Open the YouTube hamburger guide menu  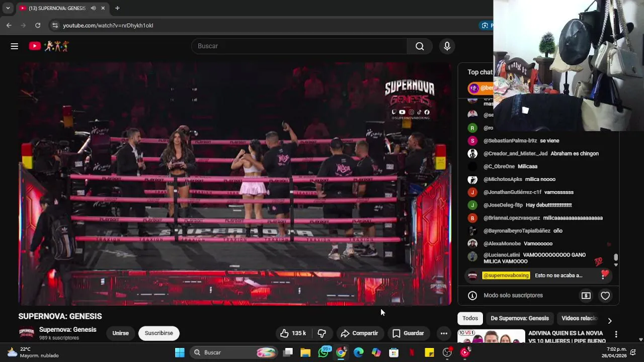click(14, 46)
